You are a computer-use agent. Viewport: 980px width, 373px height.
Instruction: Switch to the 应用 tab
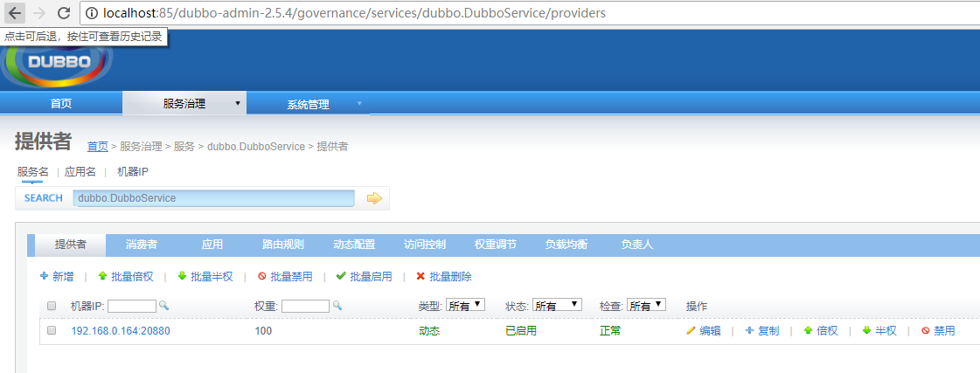coord(212,245)
